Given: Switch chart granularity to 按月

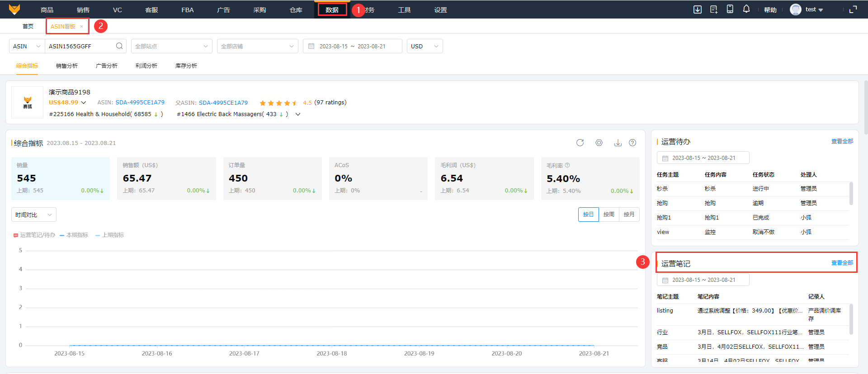Looking at the screenshot, I should pos(629,215).
